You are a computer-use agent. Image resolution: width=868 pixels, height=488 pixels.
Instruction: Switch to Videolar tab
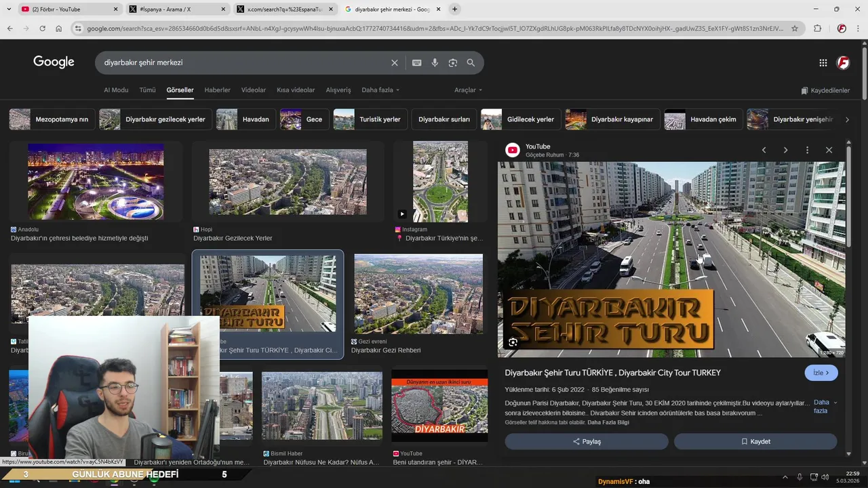254,90
